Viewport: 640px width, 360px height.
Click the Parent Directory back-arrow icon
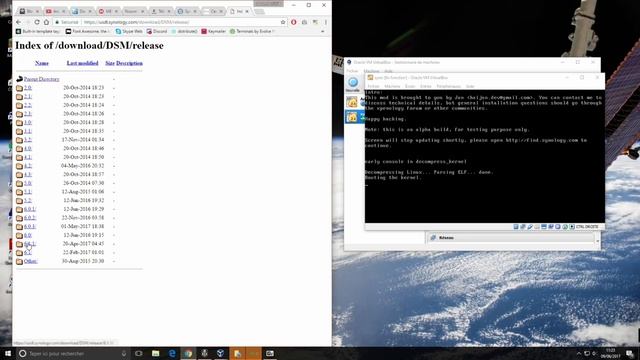coord(19,79)
